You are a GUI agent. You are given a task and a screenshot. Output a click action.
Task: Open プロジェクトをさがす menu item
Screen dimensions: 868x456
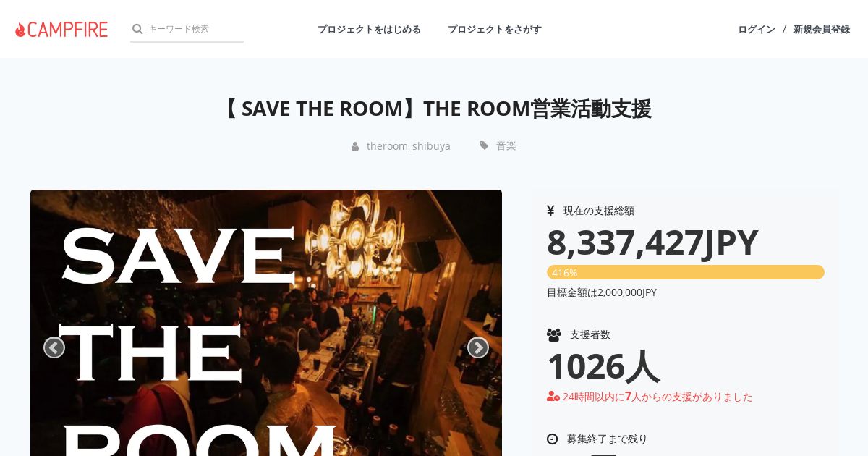(x=495, y=29)
